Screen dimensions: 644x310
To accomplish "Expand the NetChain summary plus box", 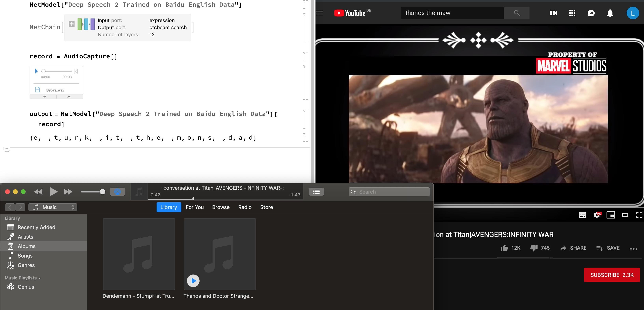I will tap(72, 24).
